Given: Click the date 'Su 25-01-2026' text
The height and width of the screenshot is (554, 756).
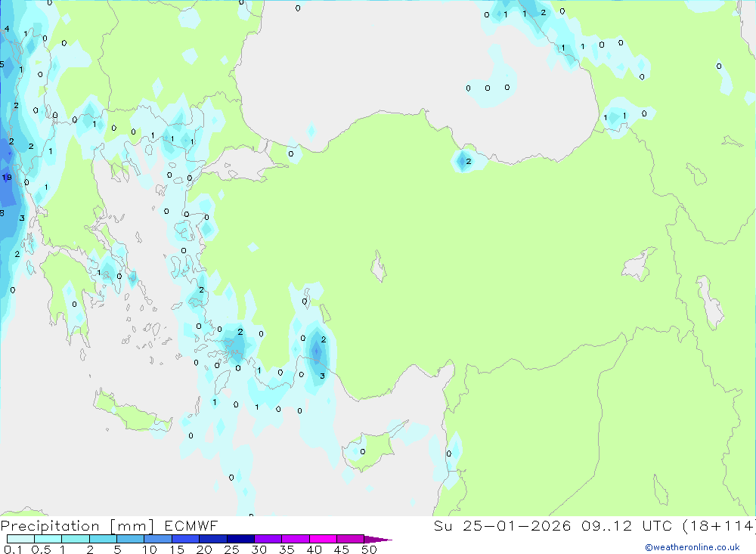Looking at the screenshot, I should 502,525.
